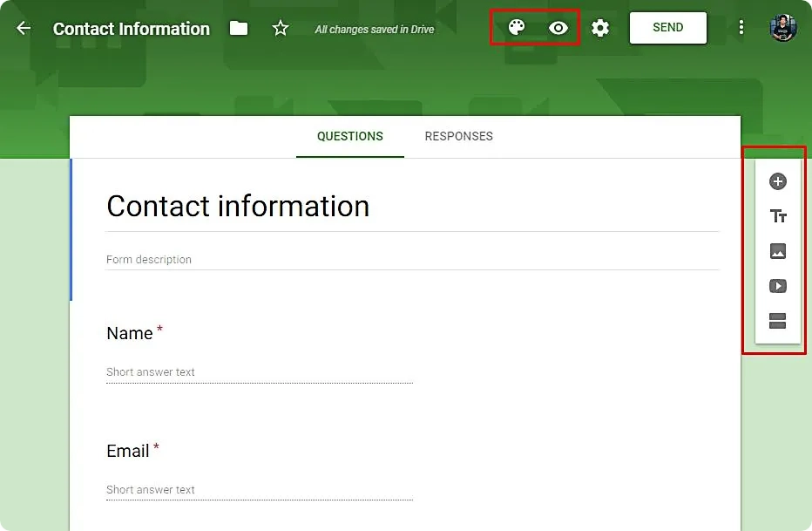
Task: Add a new section to the form
Action: (x=776, y=321)
